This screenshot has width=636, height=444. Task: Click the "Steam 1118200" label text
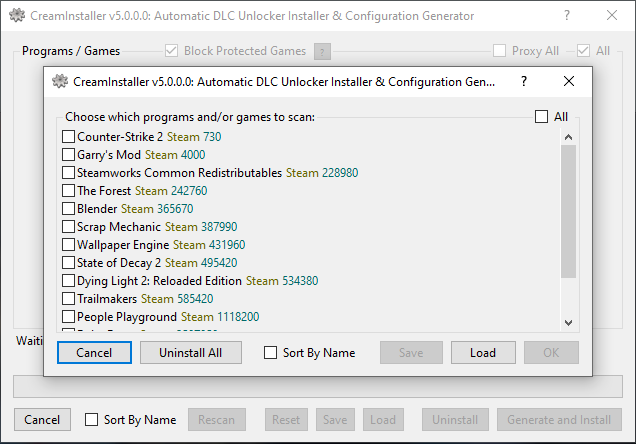(220, 317)
